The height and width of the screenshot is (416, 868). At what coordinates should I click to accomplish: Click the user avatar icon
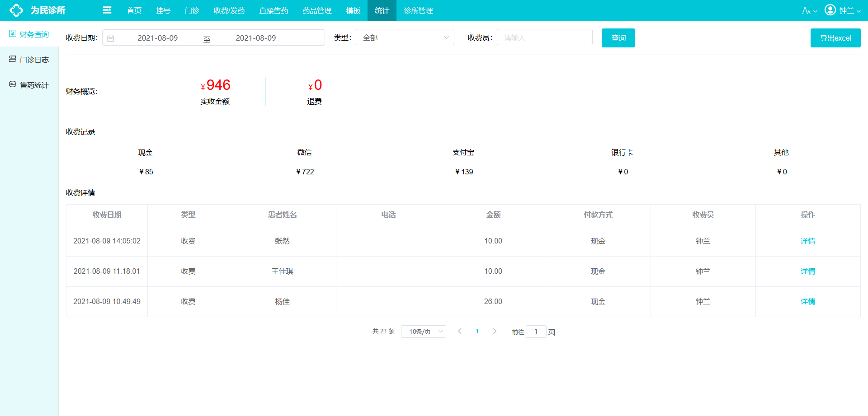click(830, 10)
